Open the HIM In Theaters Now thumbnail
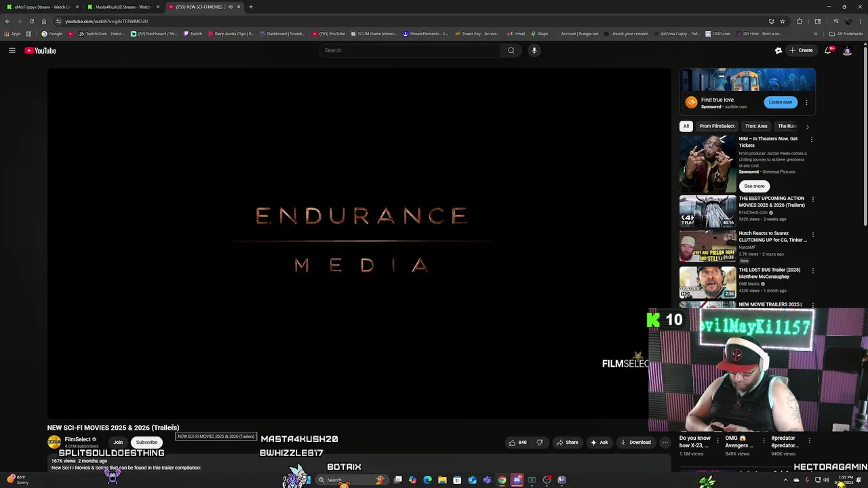 click(707, 164)
